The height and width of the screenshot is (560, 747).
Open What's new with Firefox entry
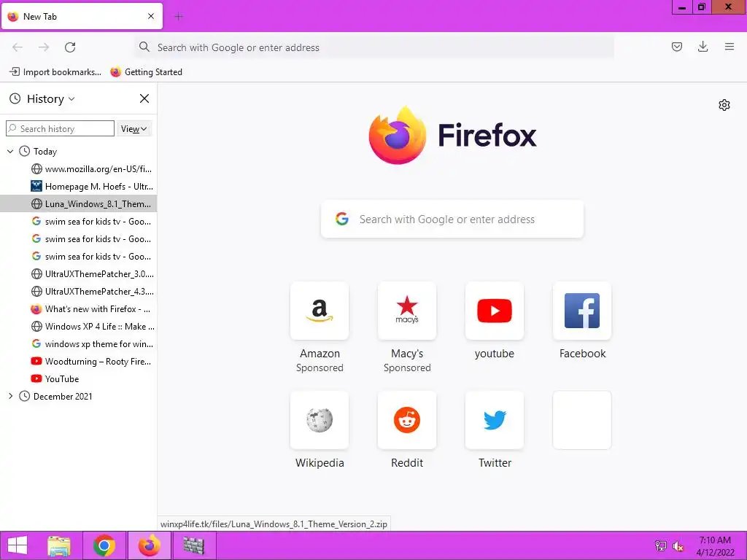(79, 309)
